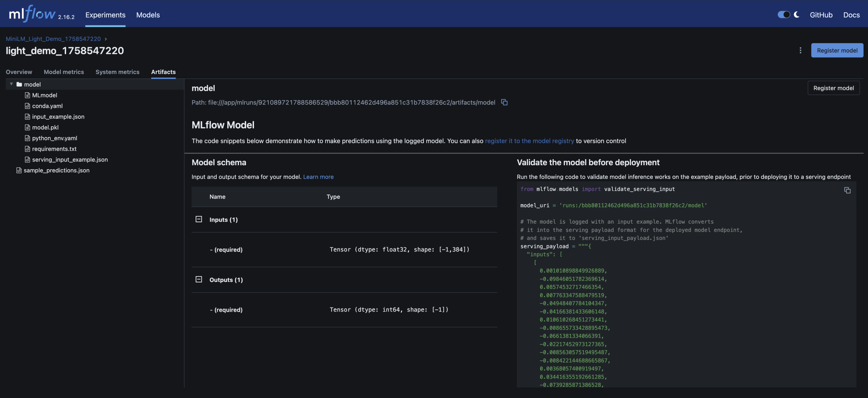Viewport: 868px width, 398px height.
Task: Collapse the model folder tree arrow
Action: 12,84
